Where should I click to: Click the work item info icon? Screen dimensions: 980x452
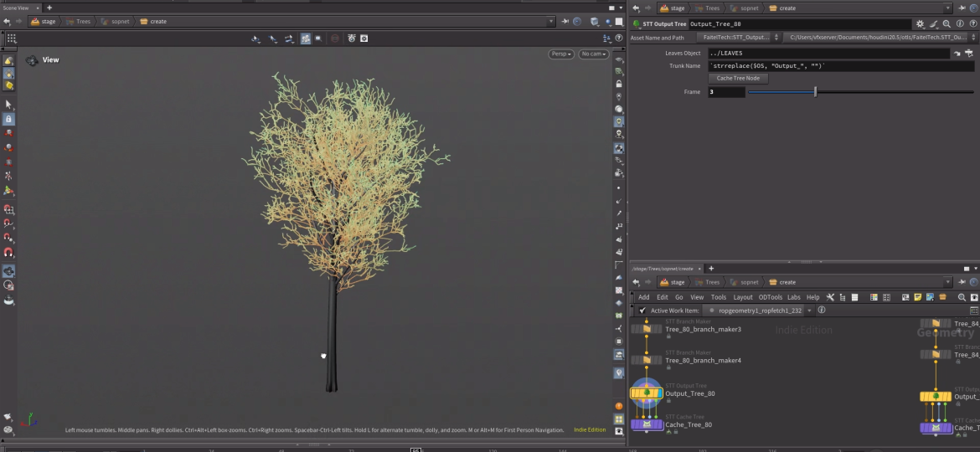click(821, 311)
